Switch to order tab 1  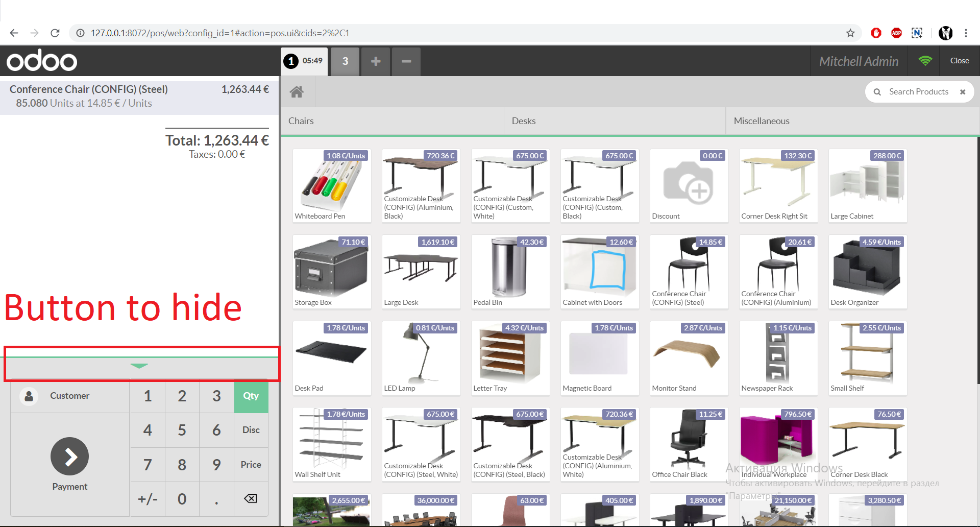pyautogui.click(x=305, y=61)
